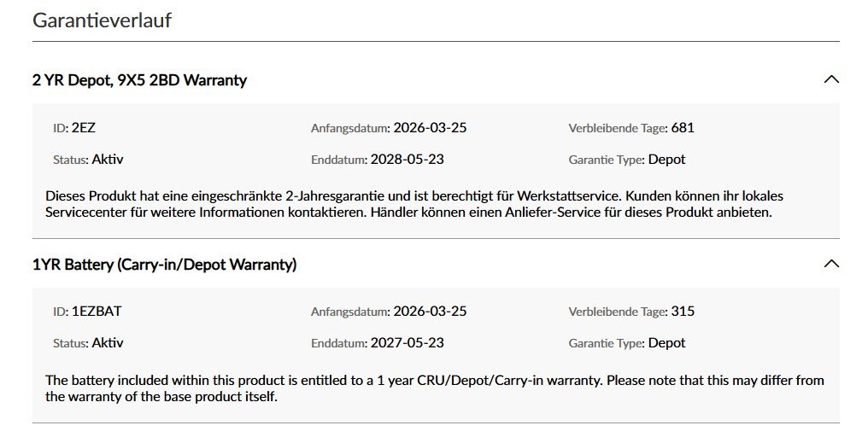This screenshot has width=868, height=443.
Task: Click the battery CRU/Depot/Carry-in description text
Action: coord(435,388)
